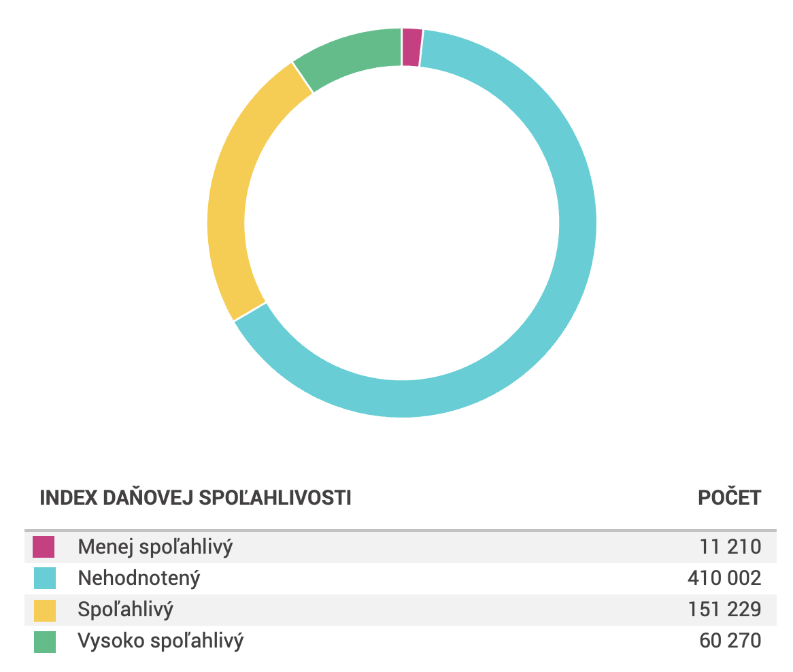This screenshot has height=672, width=793.
Task: Click the 60 270 count value
Action: [x=730, y=641]
